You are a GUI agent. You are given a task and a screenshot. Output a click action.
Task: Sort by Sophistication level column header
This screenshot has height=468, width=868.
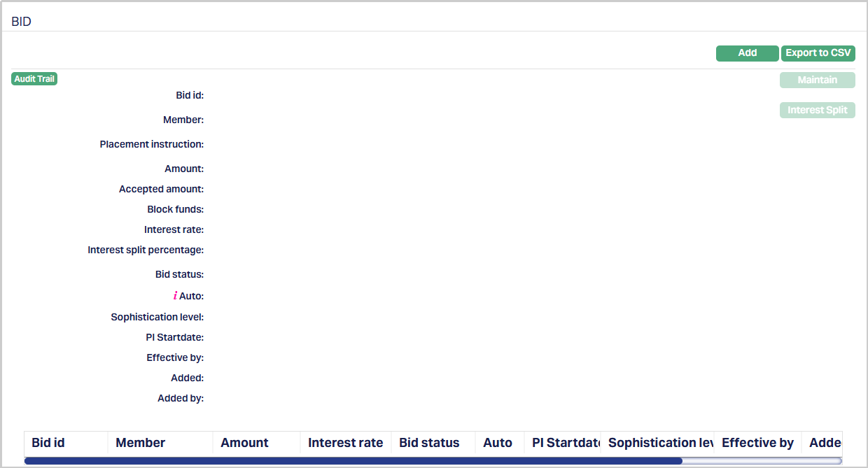click(658, 443)
